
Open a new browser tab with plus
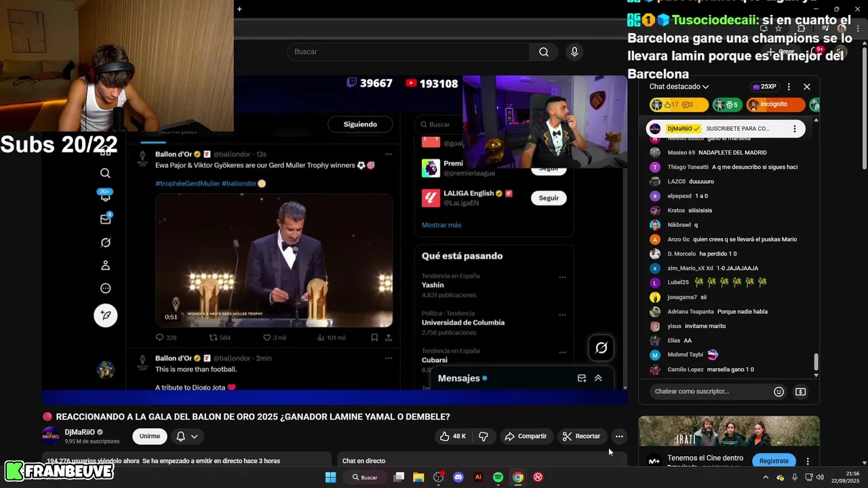click(x=239, y=9)
